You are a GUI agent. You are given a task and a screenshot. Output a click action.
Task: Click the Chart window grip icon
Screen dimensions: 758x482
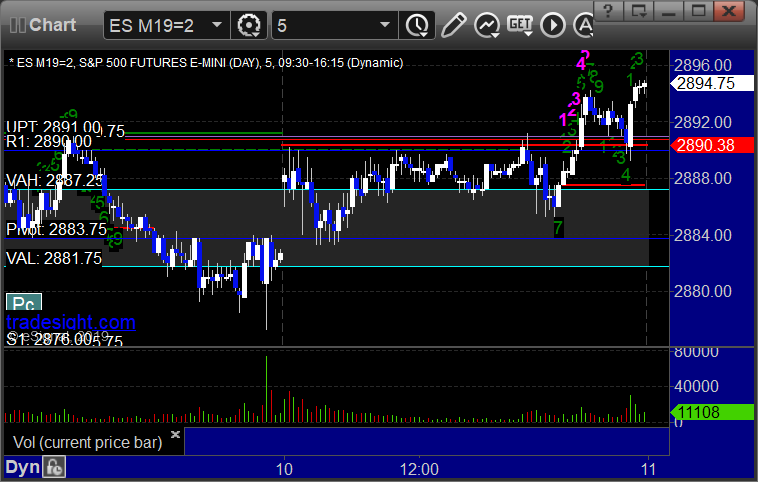tap(17, 25)
